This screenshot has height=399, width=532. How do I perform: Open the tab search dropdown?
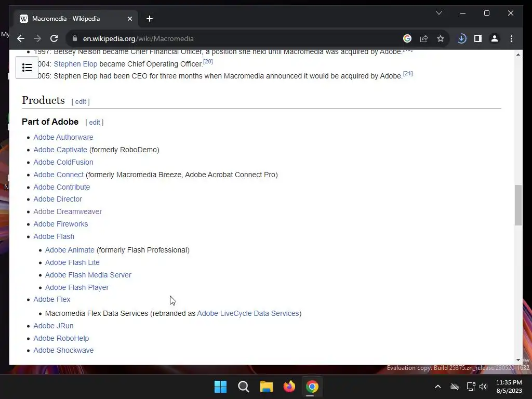point(438,13)
